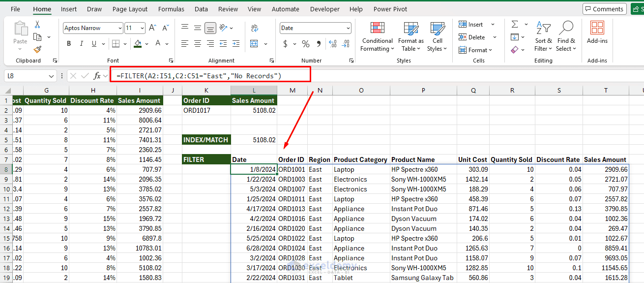644x283 pixels.
Task: Click the Fill down icon
Action: [x=515, y=37]
